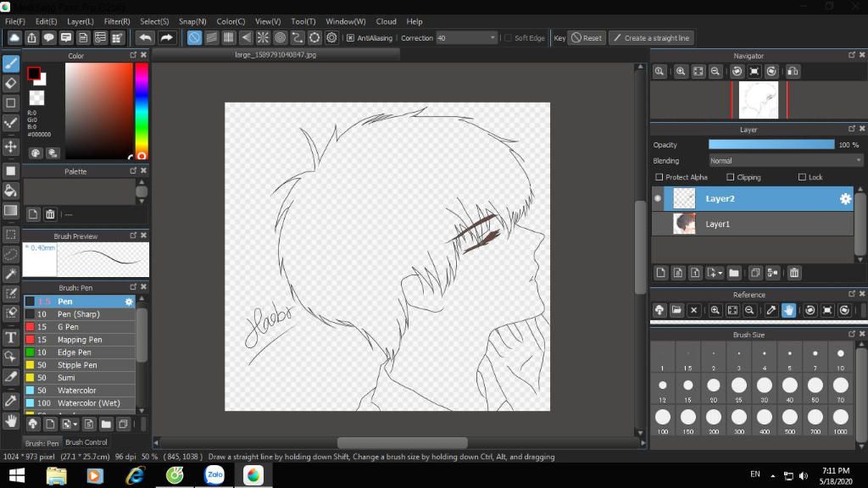The image size is (868, 488).
Task: Zoom in using Navigator magnifier plus
Action: pos(681,71)
